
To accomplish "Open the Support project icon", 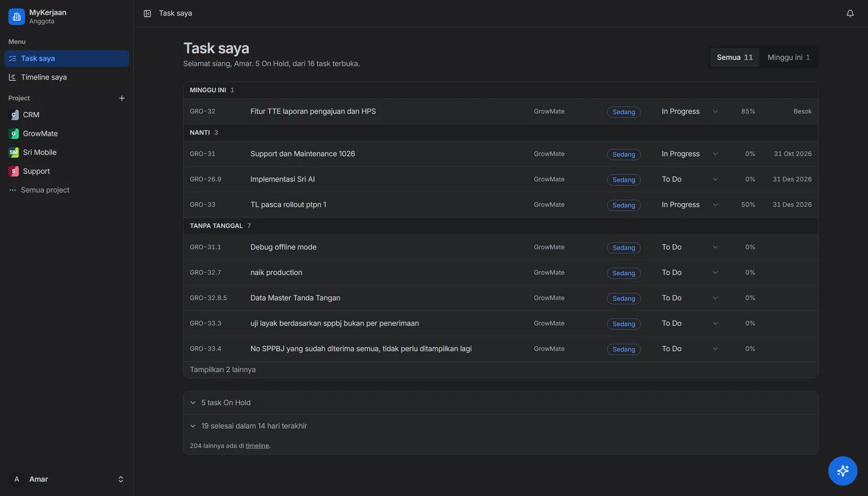I will (x=14, y=171).
